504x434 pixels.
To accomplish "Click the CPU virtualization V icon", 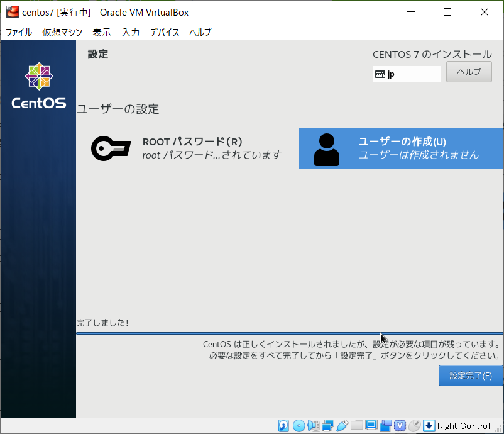I will (x=400, y=426).
